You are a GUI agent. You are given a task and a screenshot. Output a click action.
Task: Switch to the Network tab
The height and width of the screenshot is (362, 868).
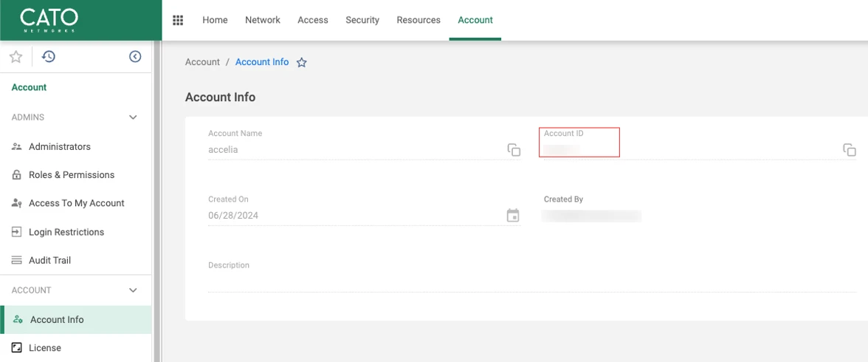[263, 20]
